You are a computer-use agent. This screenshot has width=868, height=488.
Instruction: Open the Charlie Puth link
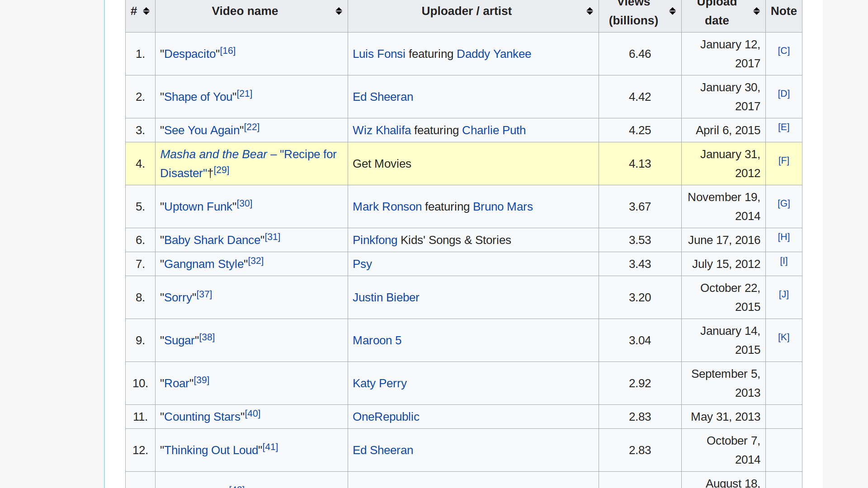pyautogui.click(x=494, y=131)
